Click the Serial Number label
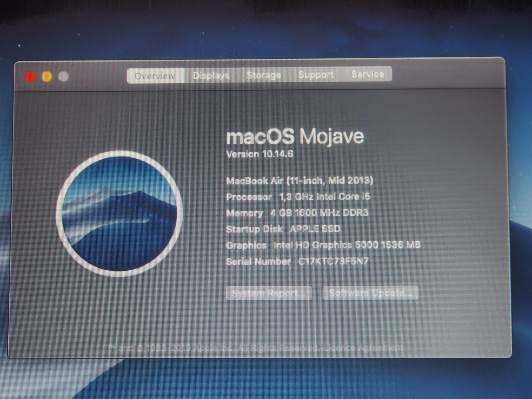This screenshot has width=532, height=399. pyautogui.click(x=258, y=261)
